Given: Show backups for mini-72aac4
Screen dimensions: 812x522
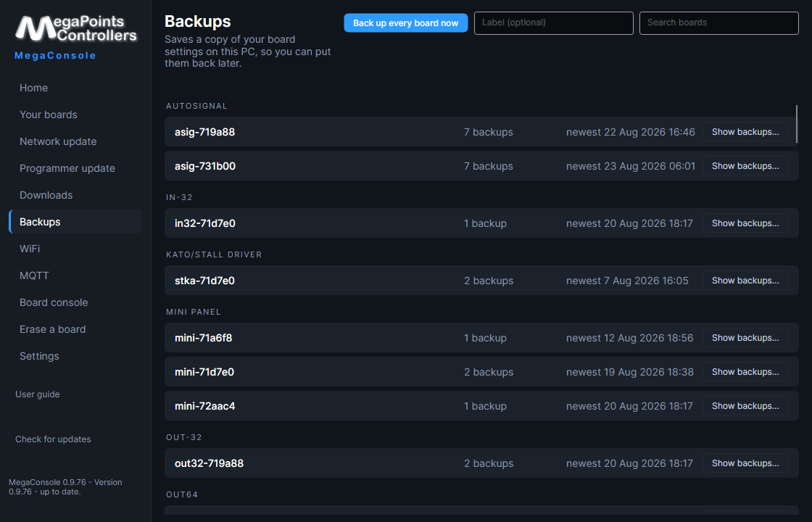Looking at the screenshot, I should (x=745, y=406).
